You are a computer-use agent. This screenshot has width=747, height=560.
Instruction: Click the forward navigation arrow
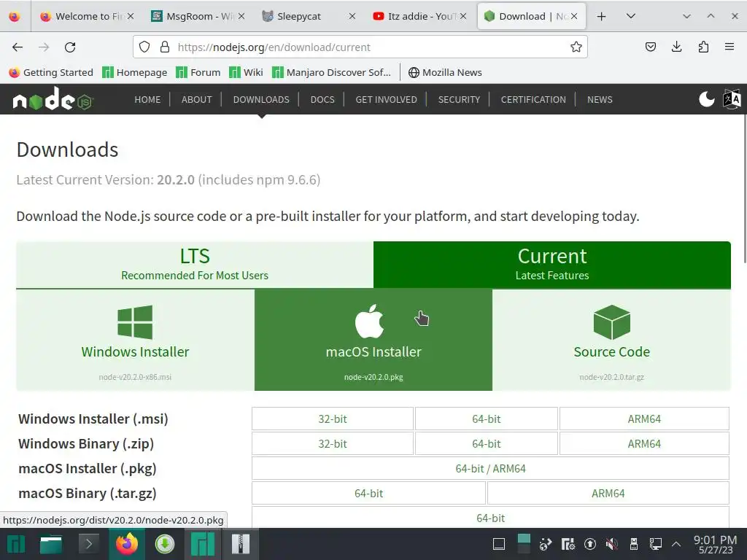click(44, 47)
